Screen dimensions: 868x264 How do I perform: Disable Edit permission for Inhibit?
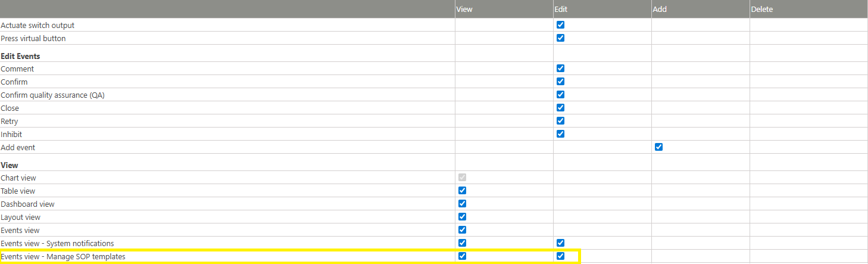tap(560, 134)
